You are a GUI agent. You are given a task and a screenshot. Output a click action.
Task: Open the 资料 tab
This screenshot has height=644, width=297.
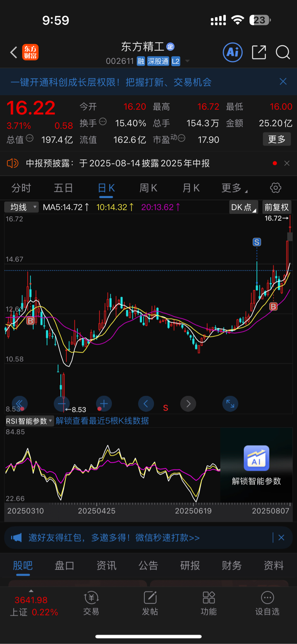point(273,565)
